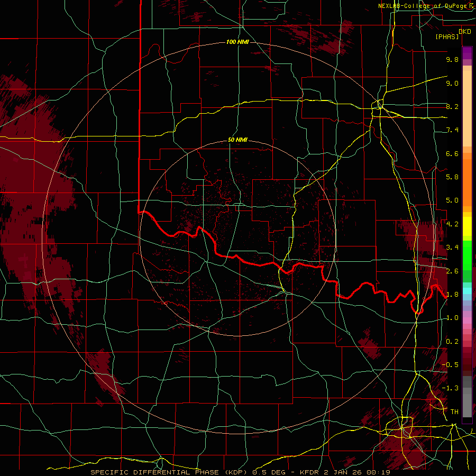
Task: Click the (KDP) abbreviation in caption
Action: point(236,472)
